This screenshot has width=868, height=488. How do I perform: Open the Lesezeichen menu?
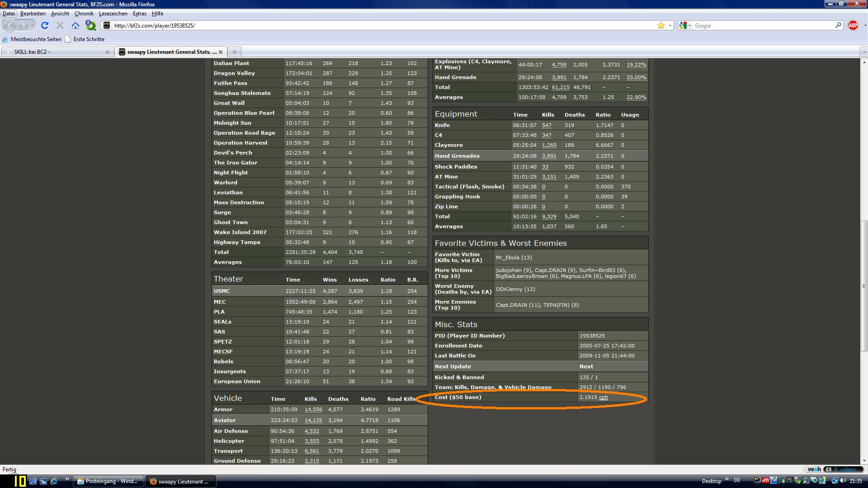(113, 14)
